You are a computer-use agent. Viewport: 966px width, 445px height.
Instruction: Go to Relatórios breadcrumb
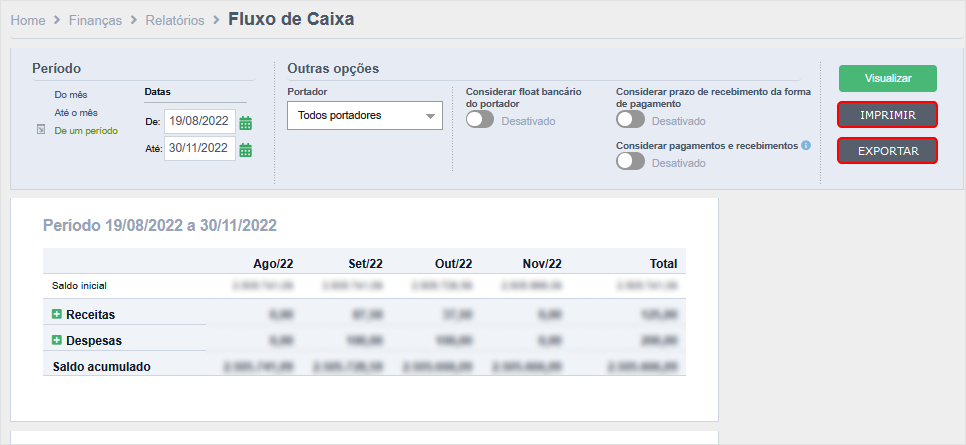tap(175, 20)
